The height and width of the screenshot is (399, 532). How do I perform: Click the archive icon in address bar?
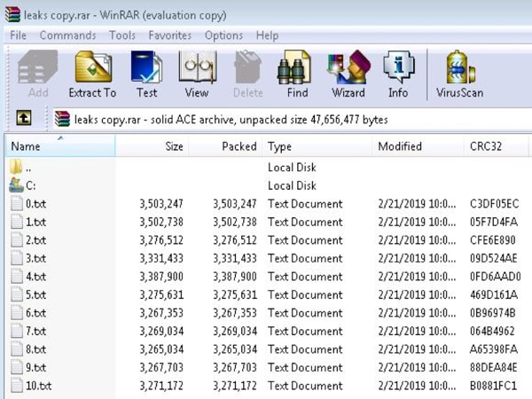pos(62,119)
